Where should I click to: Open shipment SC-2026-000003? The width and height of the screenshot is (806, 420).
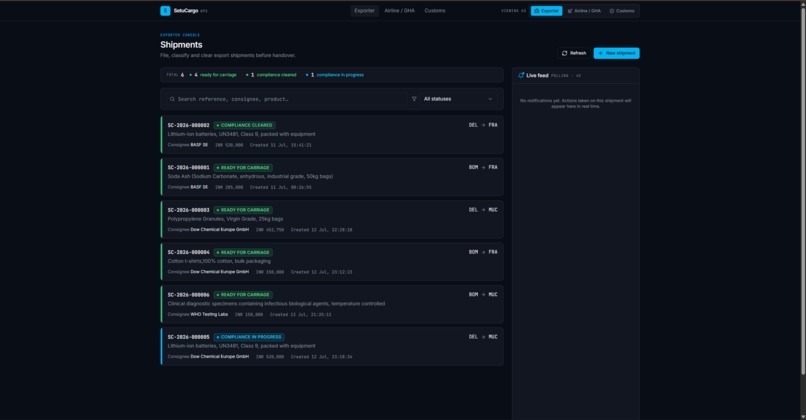click(x=332, y=220)
